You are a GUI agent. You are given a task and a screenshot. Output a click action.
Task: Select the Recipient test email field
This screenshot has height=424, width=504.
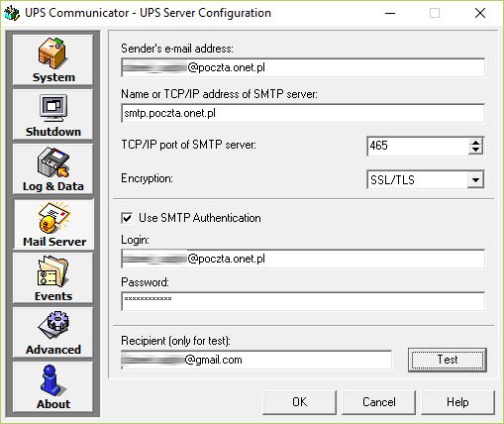[x=256, y=360]
